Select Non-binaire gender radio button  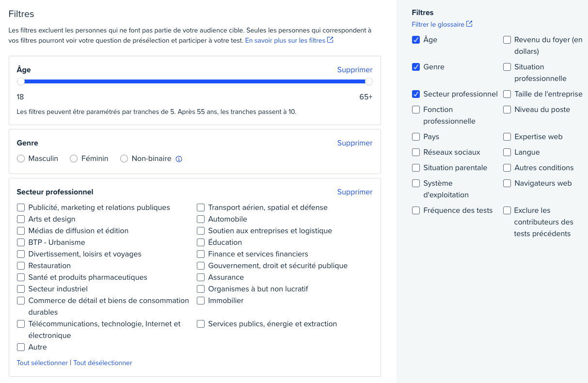(124, 159)
